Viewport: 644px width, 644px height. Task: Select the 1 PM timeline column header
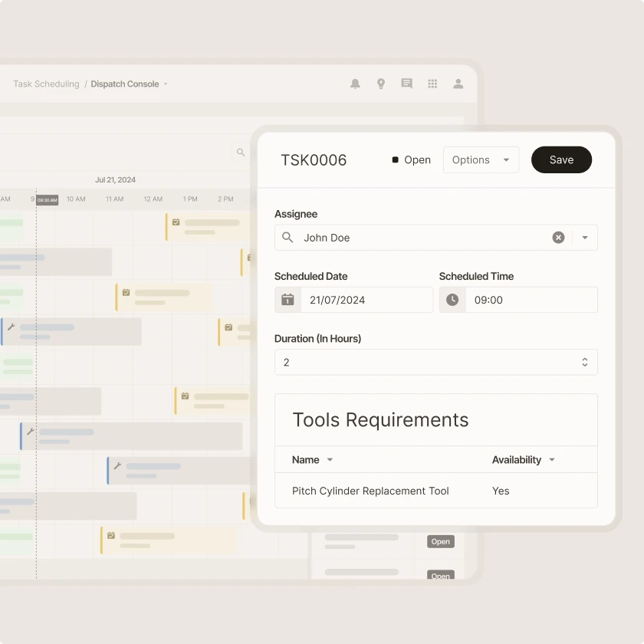pos(190,199)
